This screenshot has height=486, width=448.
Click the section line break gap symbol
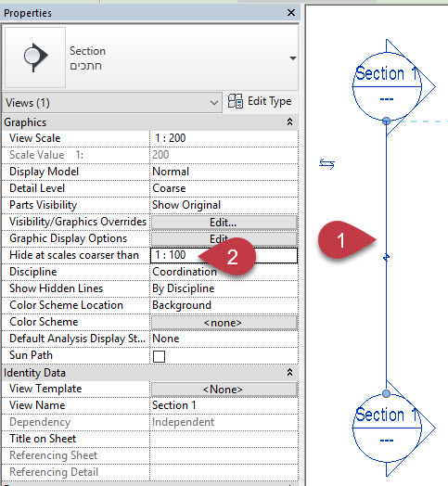pos(386,257)
